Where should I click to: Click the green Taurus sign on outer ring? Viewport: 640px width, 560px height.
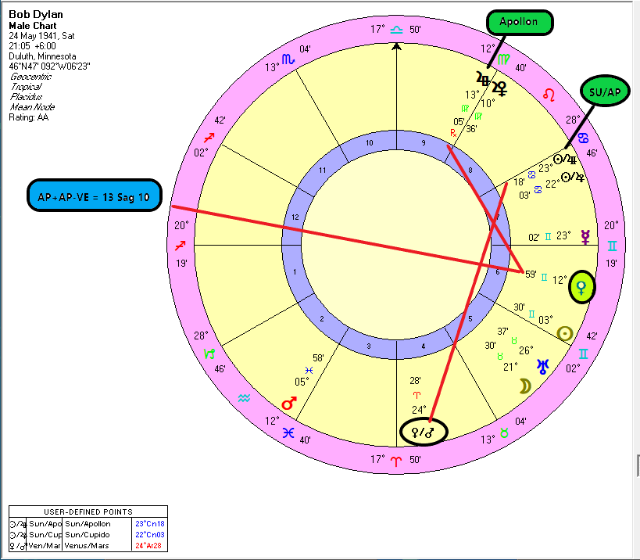[504, 433]
